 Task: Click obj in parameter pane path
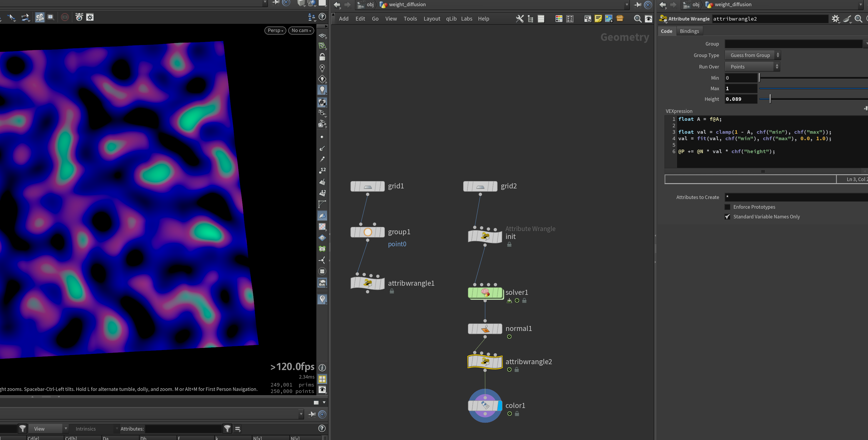(x=696, y=5)
